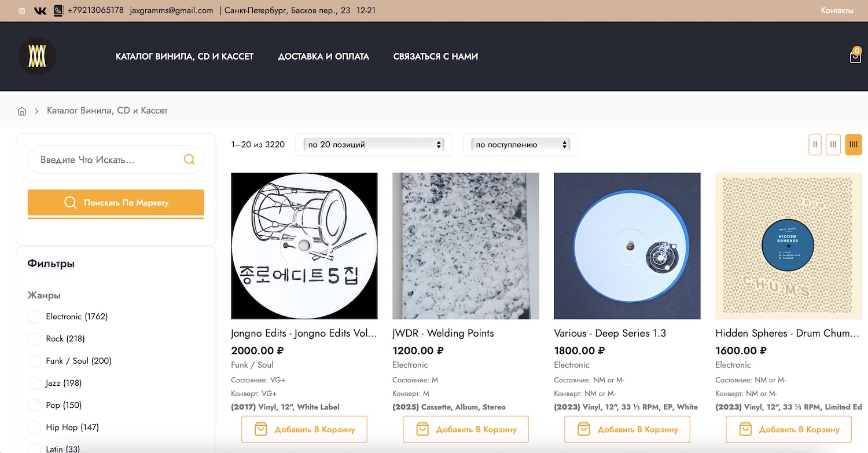The height and width of the screenshot is (453, 868).
Task: Go to homepage via store logo
Action: 37,56
